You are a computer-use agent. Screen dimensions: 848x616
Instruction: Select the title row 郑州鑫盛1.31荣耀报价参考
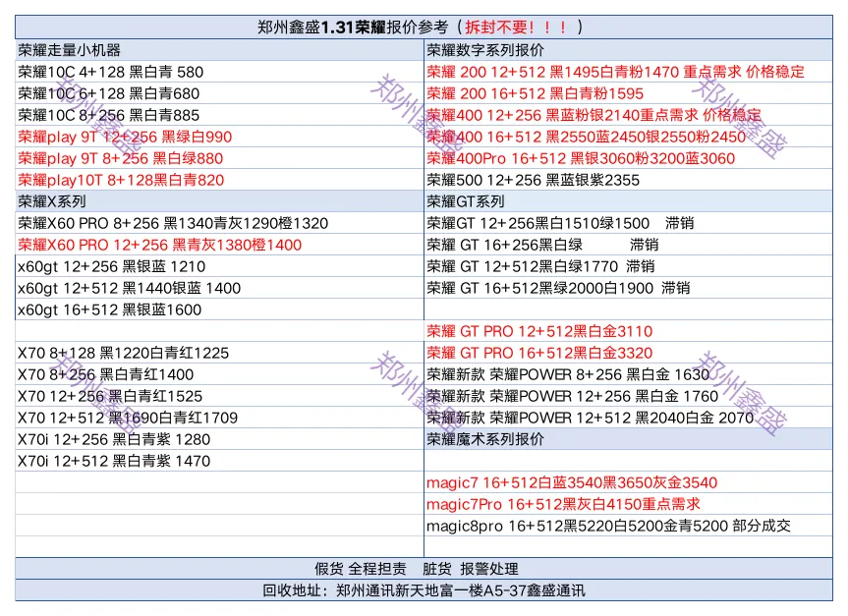(424, 28)
